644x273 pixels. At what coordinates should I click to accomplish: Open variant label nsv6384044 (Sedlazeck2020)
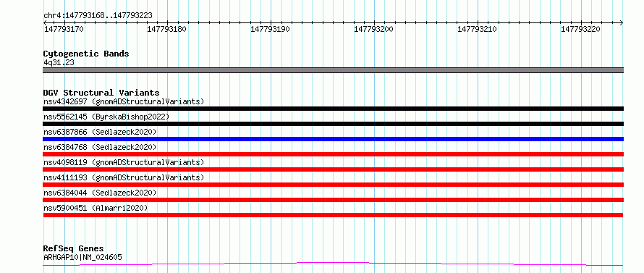coord(100,193)
